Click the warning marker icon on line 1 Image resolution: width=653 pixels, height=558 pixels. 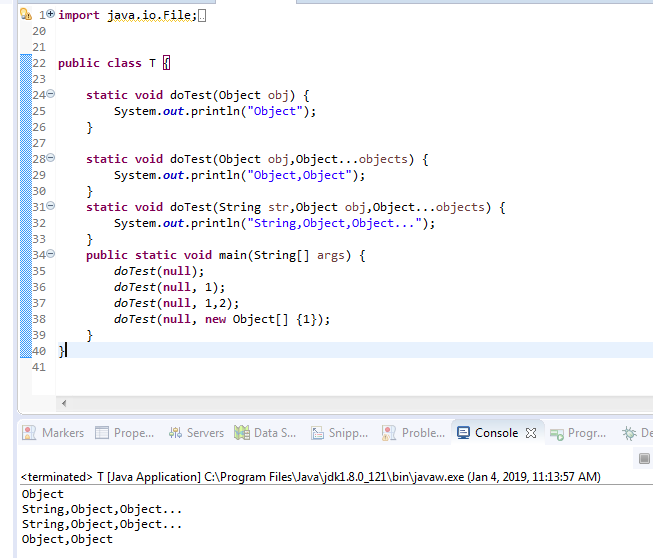pos(26,15)
